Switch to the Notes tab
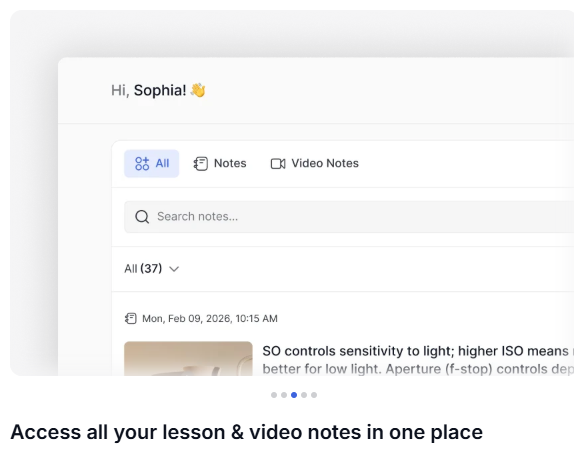Viewport: 574px width, 457px height. (220, 164)
